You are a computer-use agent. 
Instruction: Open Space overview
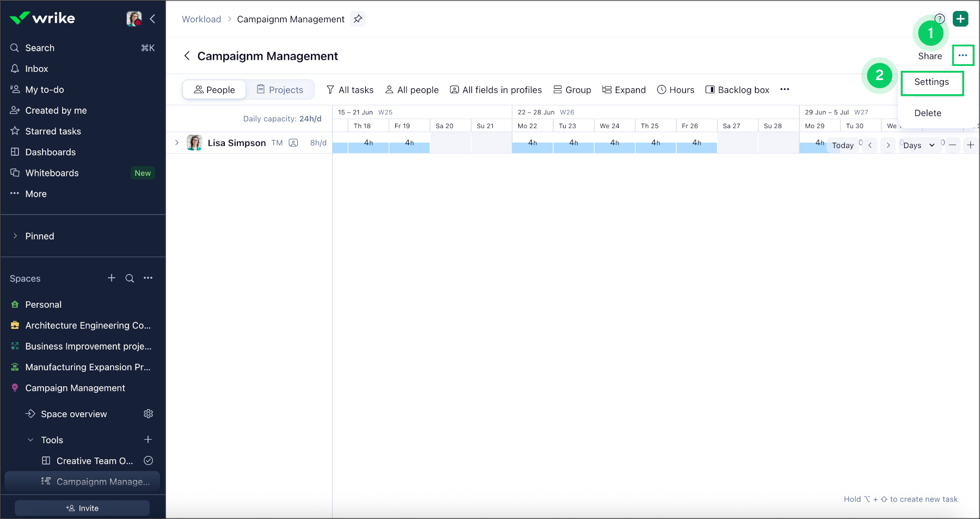[73, 414]
